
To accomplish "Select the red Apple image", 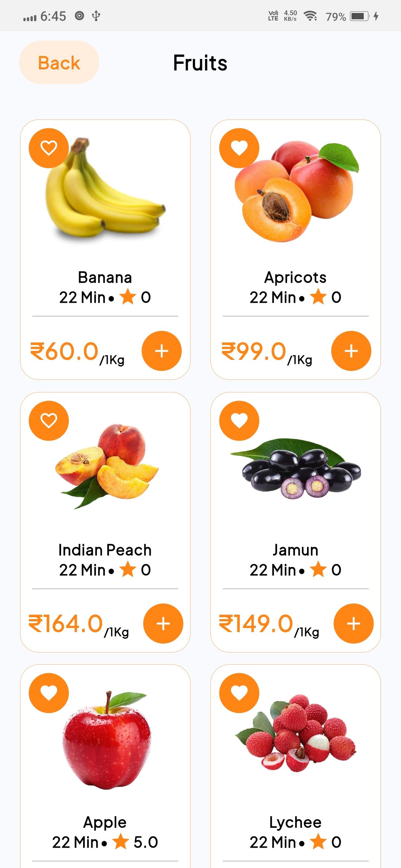I will 107,740.
